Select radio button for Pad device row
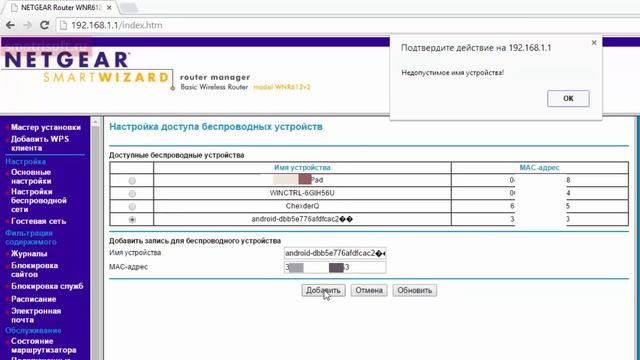640x360 pixels. [132, 180]
